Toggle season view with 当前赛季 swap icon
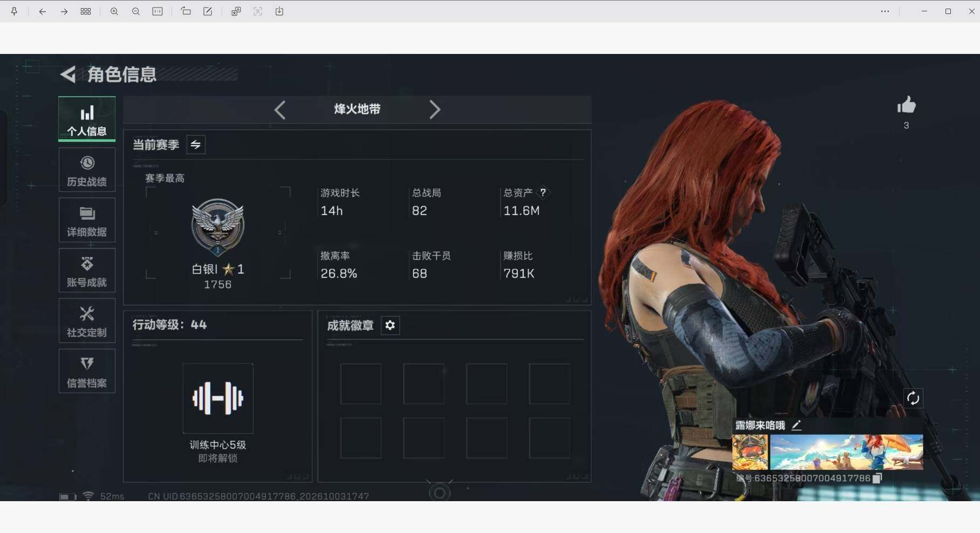 [196, 145]
